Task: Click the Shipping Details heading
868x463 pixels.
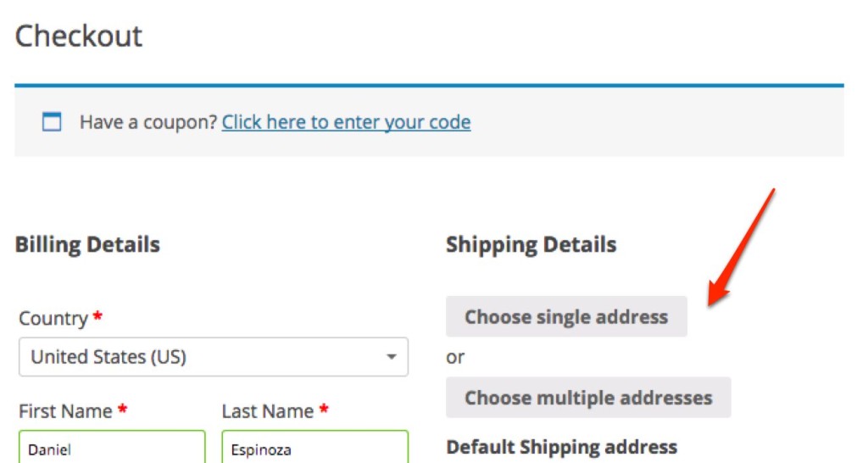Action: click(531, 244)
